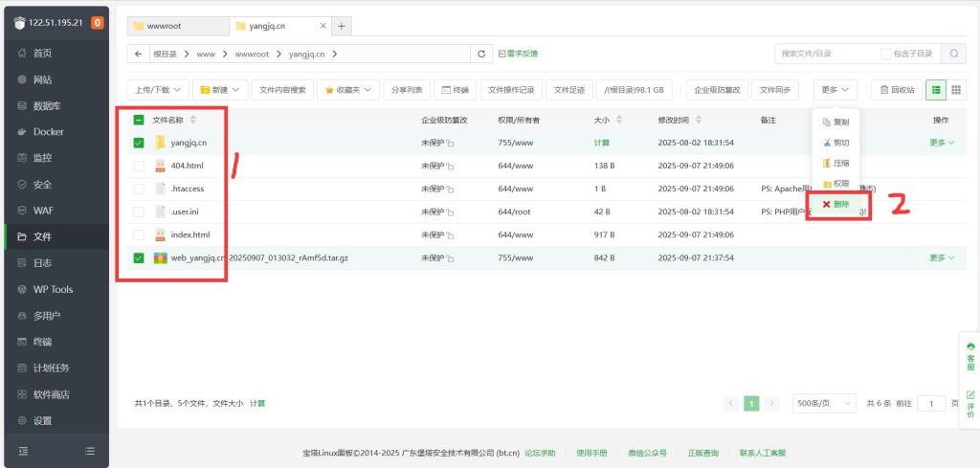The height and width of the screenshot is (468, 980).
Task: Click the 文件操作记录 button
Action: pyautogui.click(x=511, y=90)
